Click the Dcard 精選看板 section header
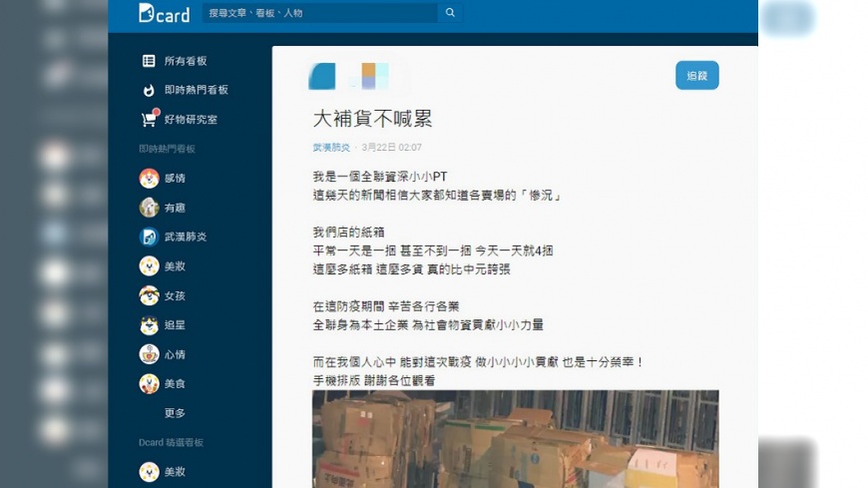The image size is (868, 488). pos(171,442)
